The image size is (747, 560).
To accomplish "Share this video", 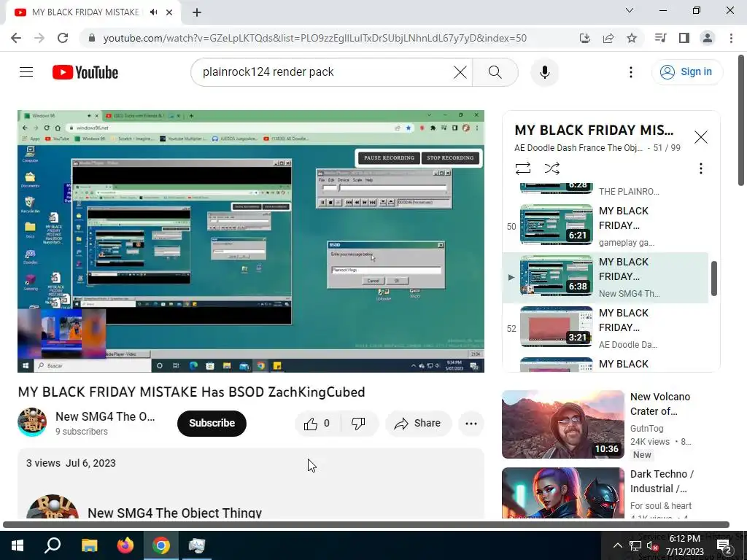I will click(418, 424).
